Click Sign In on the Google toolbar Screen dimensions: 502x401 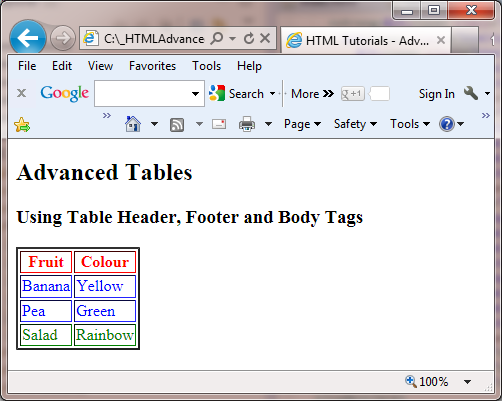(437, 94)
